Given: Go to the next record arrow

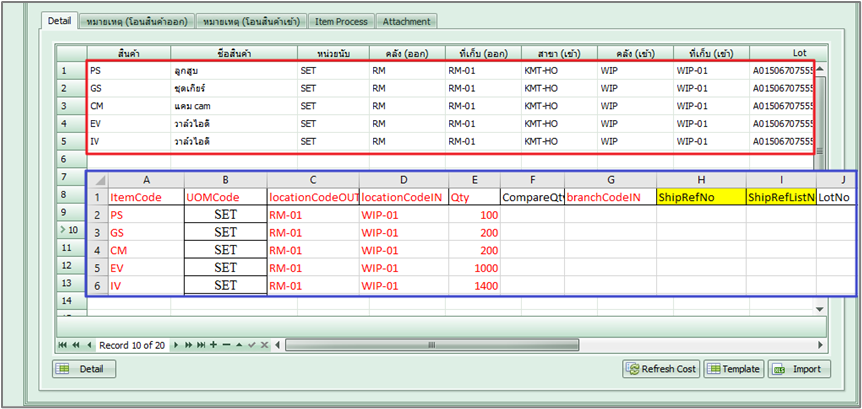Looking at the screenshot, I should tap(175, 345).
